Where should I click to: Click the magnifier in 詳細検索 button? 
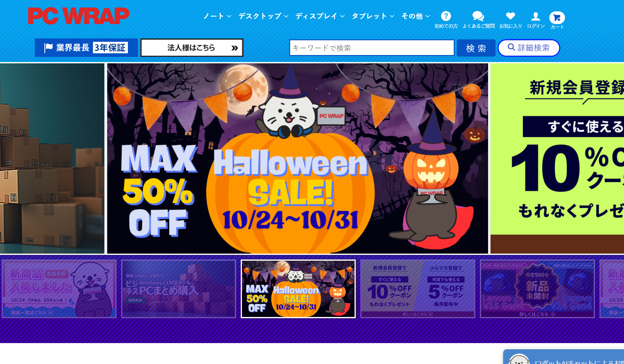click(511, 47)
